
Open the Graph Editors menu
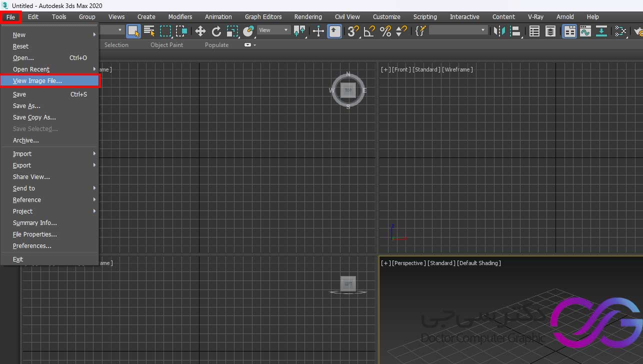tap(263, 17)
